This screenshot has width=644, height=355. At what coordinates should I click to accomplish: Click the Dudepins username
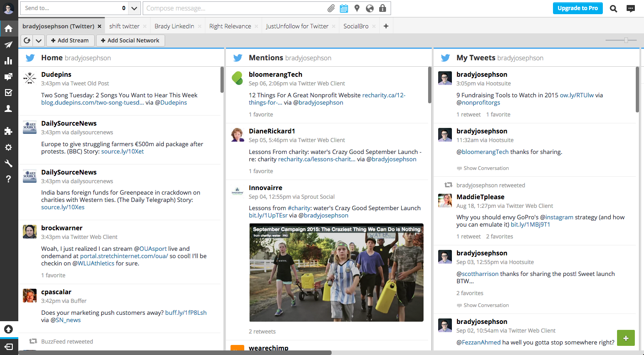[x=56, y=74]
